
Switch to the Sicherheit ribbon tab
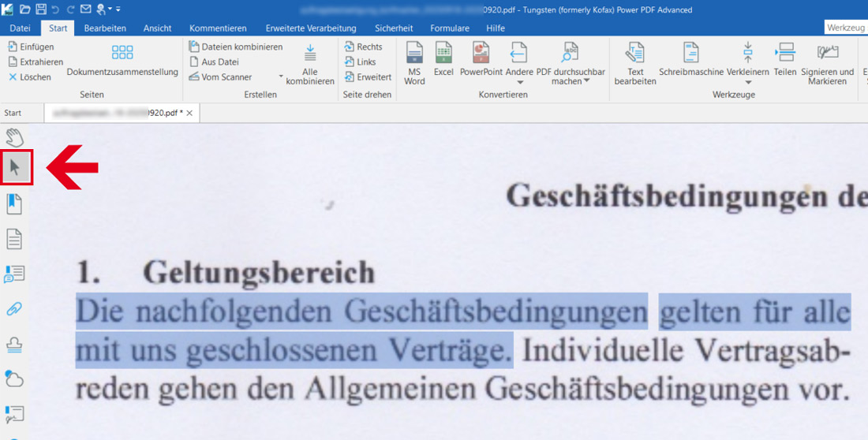393,28
